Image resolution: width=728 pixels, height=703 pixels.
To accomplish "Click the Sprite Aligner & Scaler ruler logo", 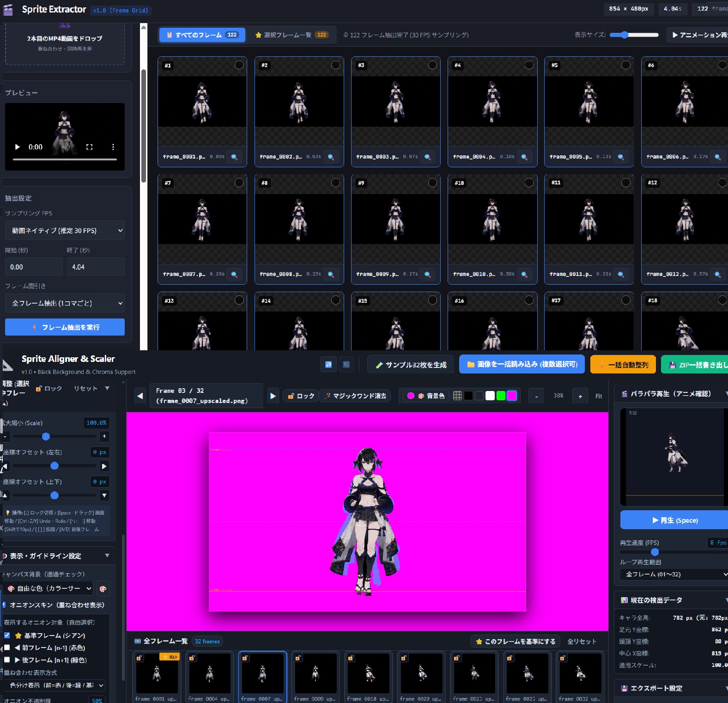I will point(7,365).
